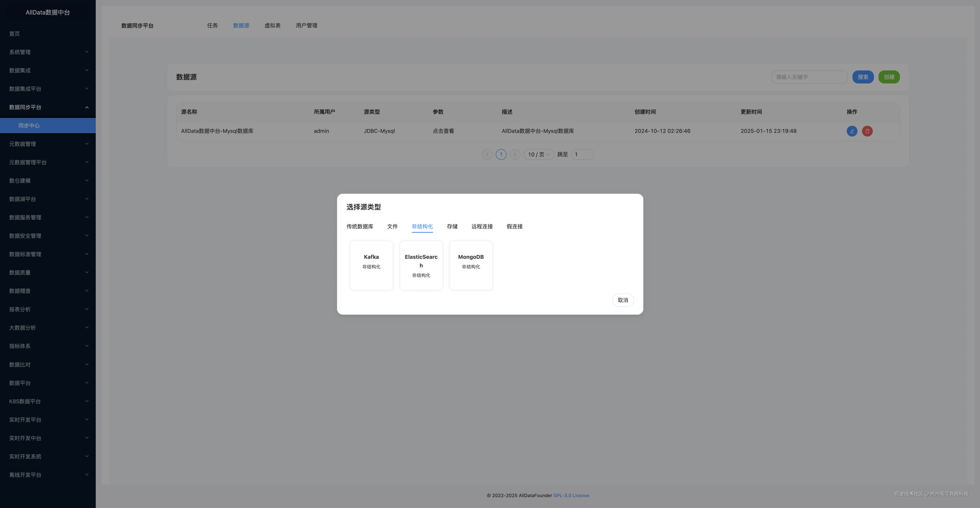The height and width of the screenshot is (508, 980).
Task: Click the blue edit pencil icon
Action: click(852, 131)
